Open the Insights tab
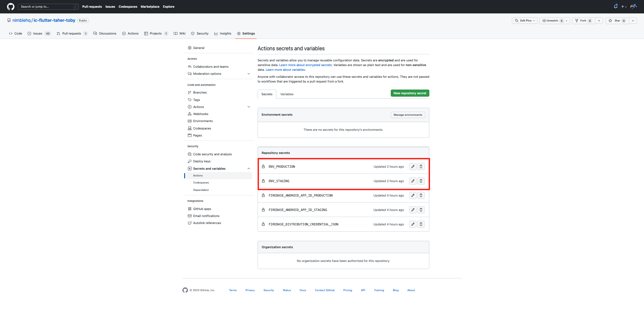This screenshot has width=644, height=325. coord(223,33)
